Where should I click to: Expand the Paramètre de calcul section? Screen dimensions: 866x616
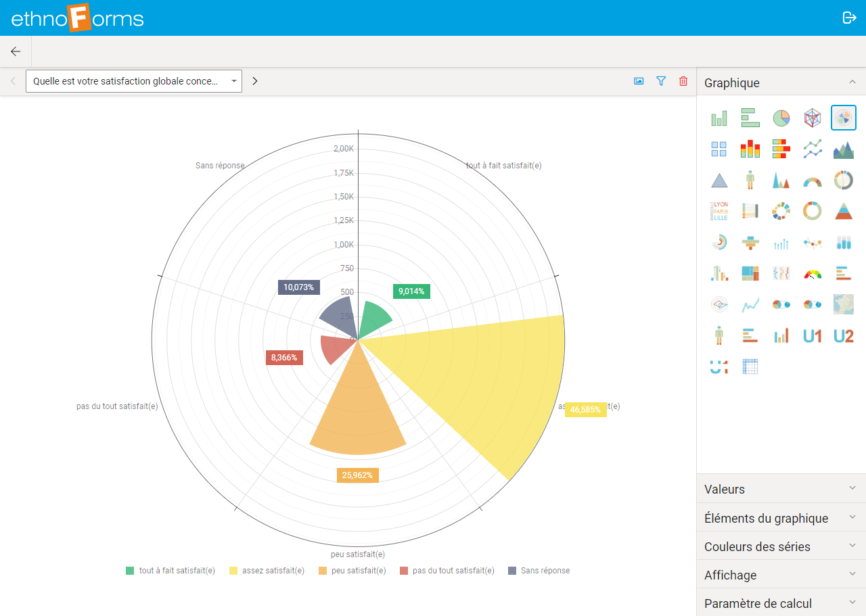pyautogui.click(x=781, y=603)
